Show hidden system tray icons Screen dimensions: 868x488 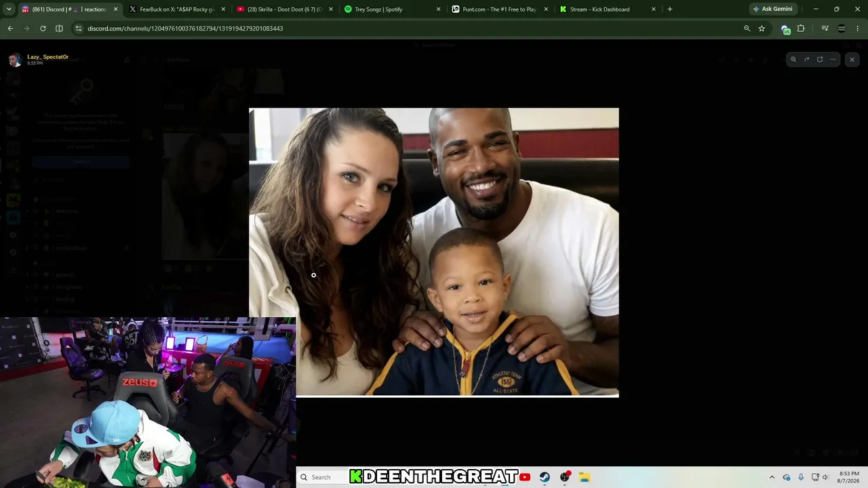772,477
